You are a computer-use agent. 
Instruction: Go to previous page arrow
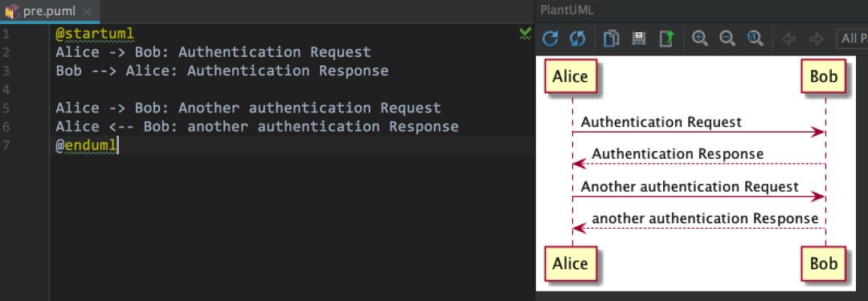coord(788,39)
